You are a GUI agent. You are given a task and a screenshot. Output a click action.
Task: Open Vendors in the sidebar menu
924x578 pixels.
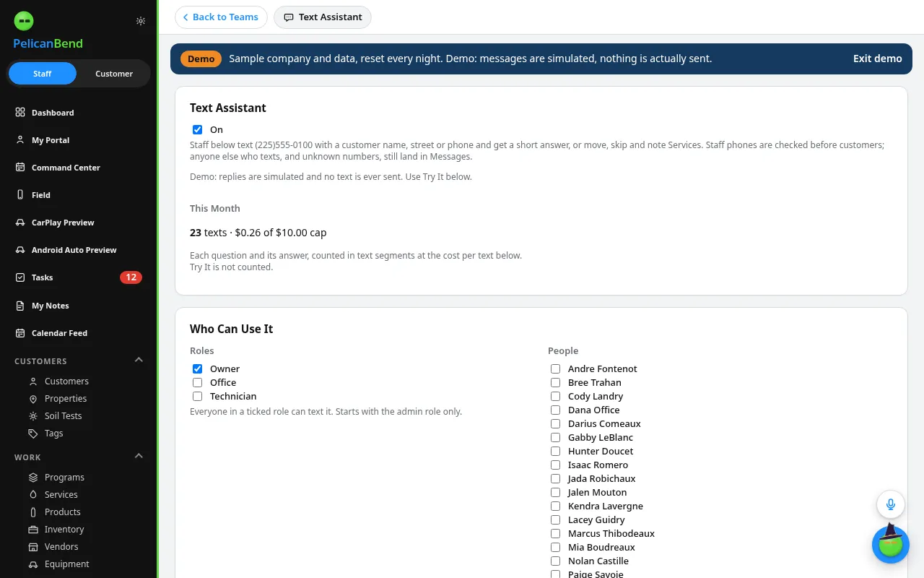click(x=61, y=547)
